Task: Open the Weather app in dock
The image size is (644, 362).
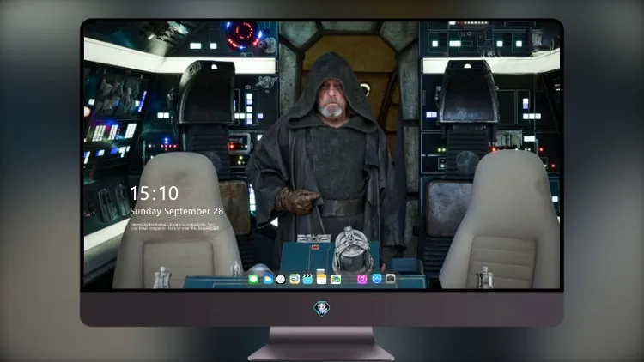Action: tap(268, 279)
